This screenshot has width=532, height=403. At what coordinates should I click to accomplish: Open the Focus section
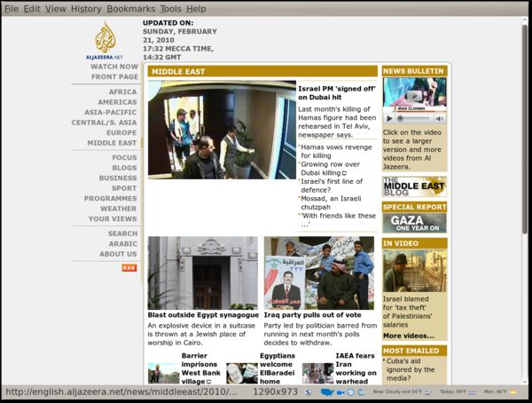[124, 158]
